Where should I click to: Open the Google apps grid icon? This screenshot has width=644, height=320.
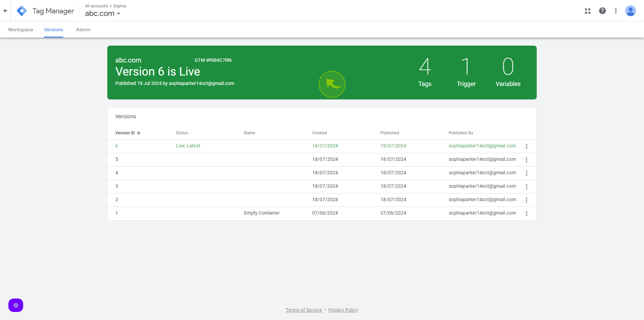[x=588, y=11]
